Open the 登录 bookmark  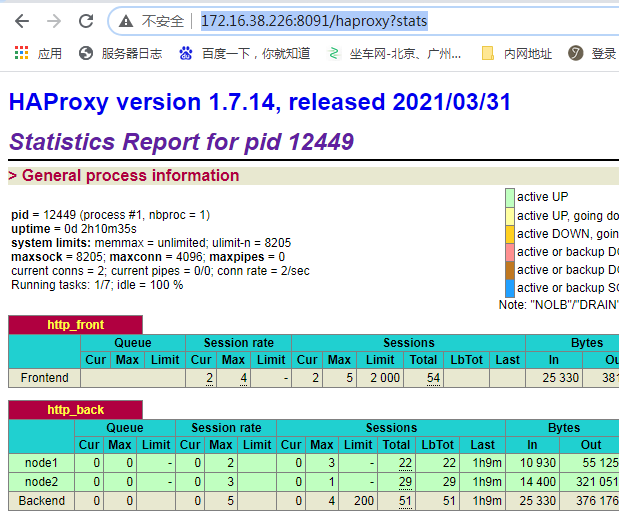[592, 53]
